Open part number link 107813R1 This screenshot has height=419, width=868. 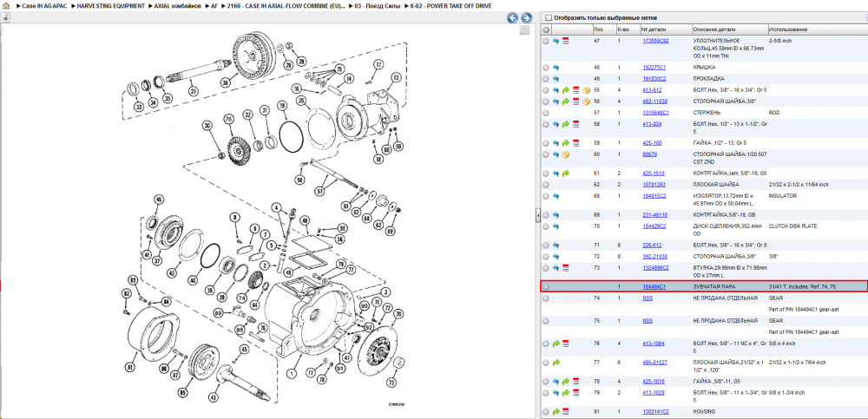coord(654,184)
